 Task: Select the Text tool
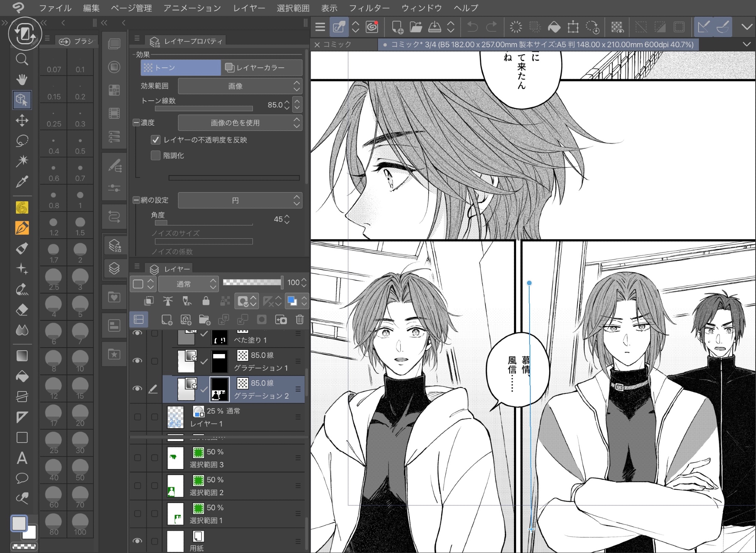click(x=22, y=458)
